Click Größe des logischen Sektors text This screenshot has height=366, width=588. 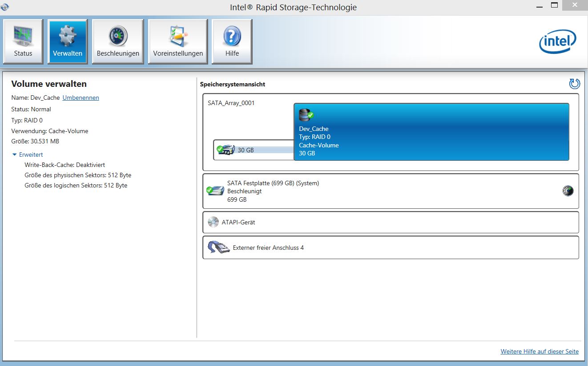tap(76, 185)
